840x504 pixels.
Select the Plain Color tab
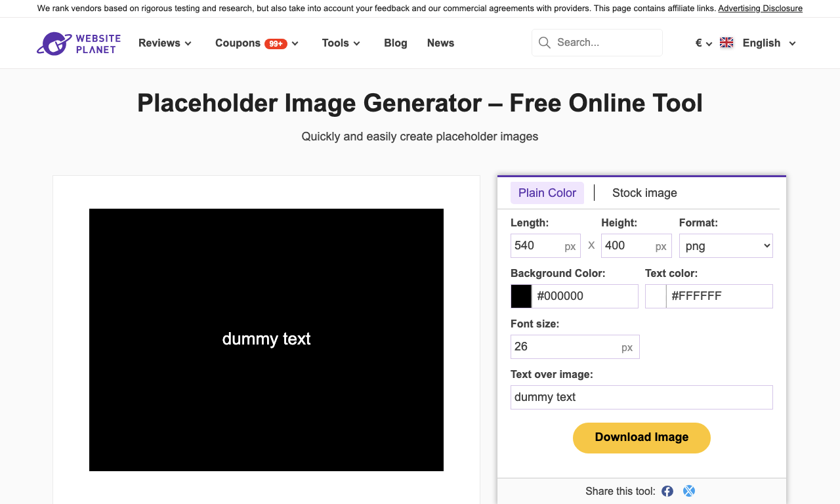pos(547,193)
